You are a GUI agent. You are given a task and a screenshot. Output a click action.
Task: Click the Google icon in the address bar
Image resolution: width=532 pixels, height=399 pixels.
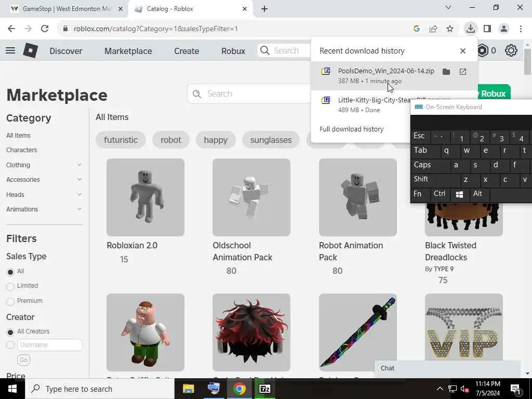(x=417, y=29)
